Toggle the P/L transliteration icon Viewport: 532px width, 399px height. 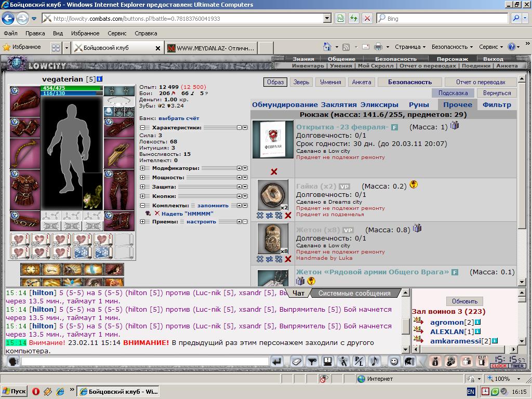click(x=358, y=362)
